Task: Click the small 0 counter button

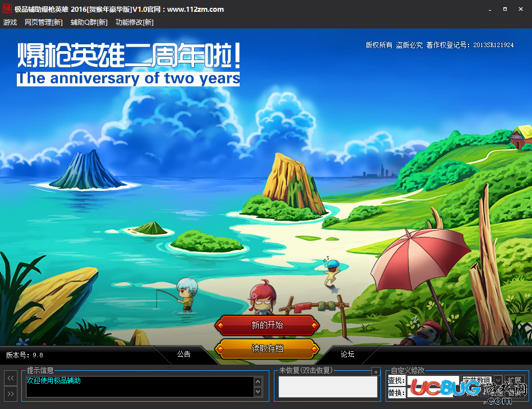Action: 375,372
